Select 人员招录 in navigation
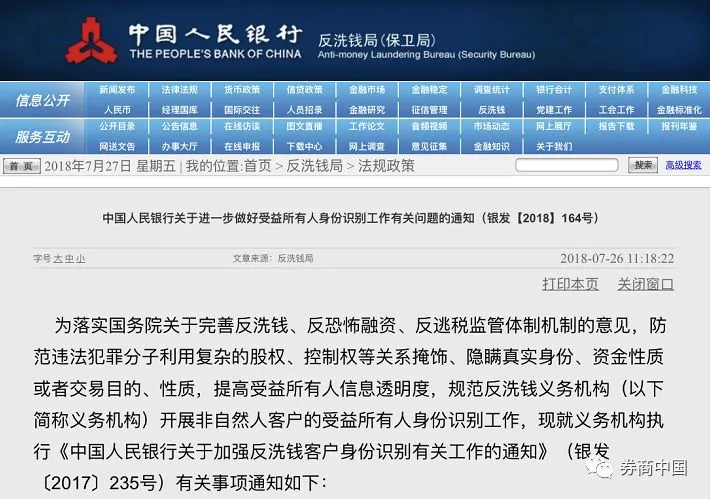The height and width of the screenshot is (499, 710). click(305, 110)
